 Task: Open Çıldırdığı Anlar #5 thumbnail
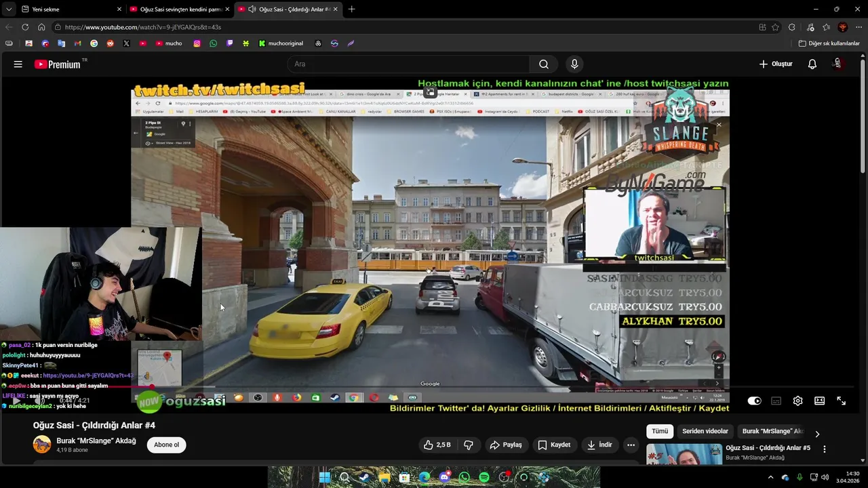tap(684, 454)
